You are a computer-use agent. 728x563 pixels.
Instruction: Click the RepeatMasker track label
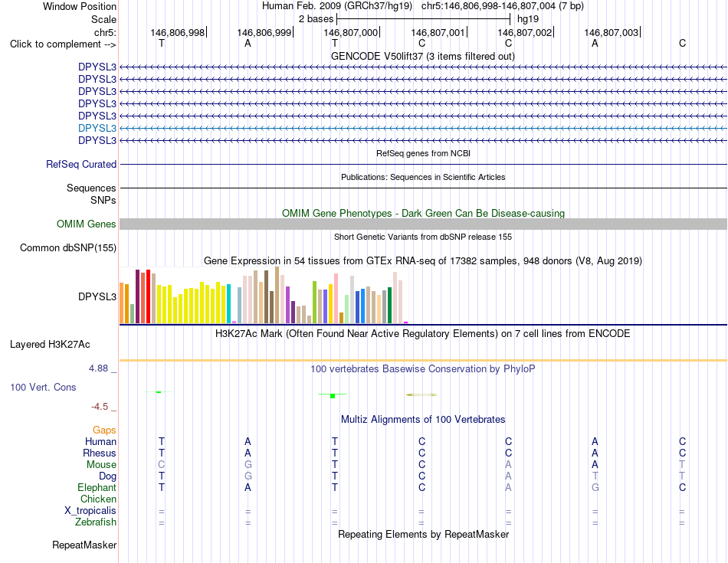[x=84, y=545]
